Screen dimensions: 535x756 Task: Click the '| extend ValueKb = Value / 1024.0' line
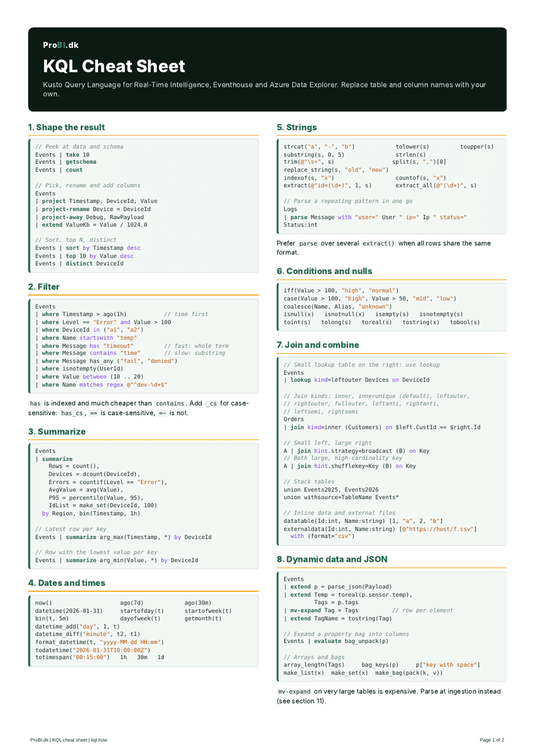[x=92, y=225]
